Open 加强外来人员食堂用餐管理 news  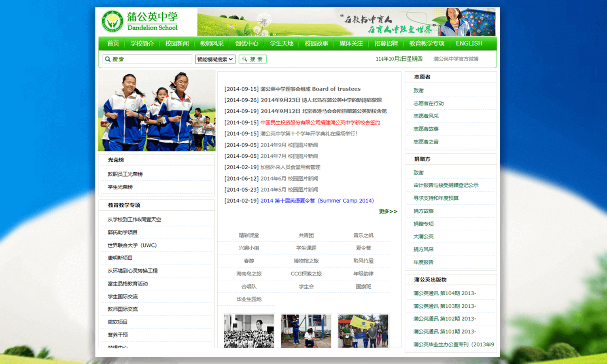click(290, 167)
